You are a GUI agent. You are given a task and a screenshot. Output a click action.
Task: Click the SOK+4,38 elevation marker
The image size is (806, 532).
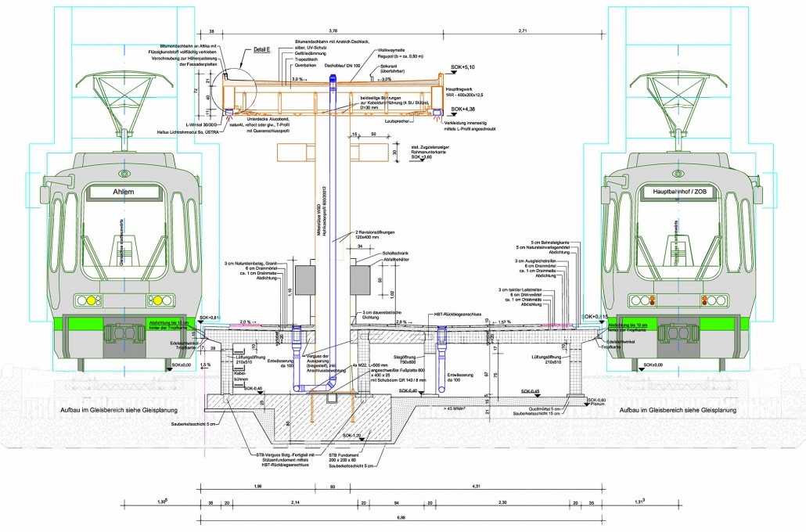click(462, 110)
